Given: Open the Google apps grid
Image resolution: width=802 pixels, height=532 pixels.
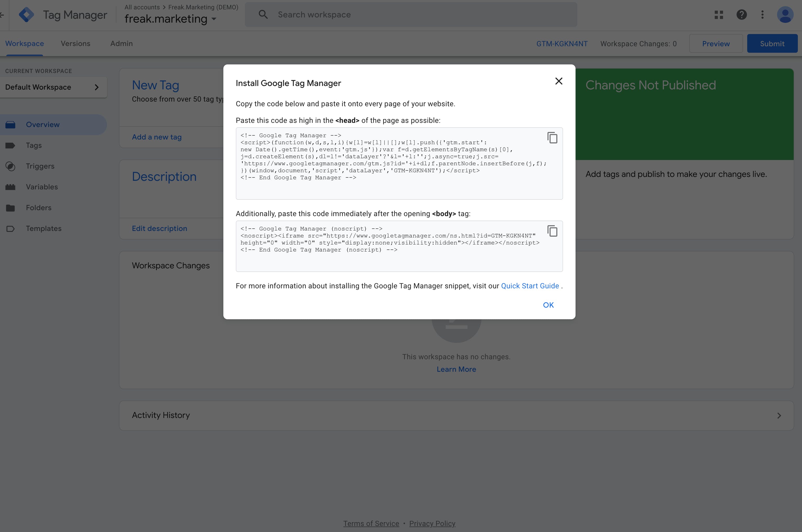Looking at the screenshot, I should 719,15.
